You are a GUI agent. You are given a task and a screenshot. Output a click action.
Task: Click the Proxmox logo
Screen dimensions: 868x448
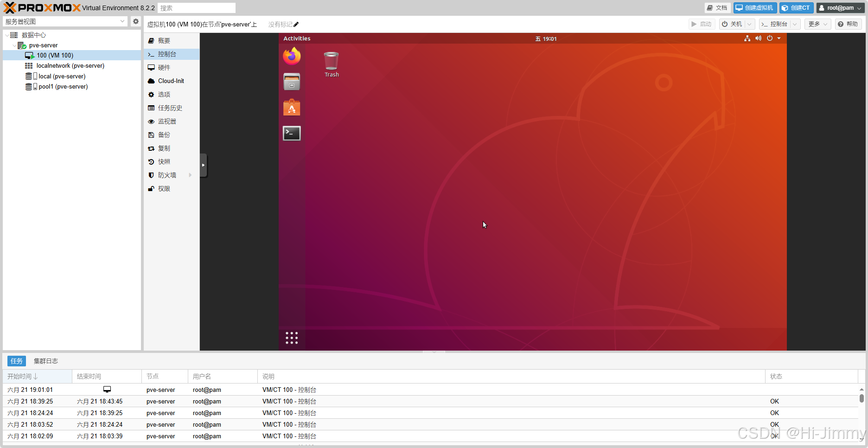tap(42, 8)
